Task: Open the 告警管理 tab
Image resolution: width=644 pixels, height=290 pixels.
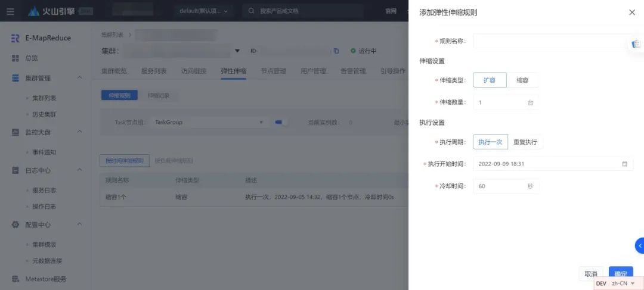Action: [353, 70]
